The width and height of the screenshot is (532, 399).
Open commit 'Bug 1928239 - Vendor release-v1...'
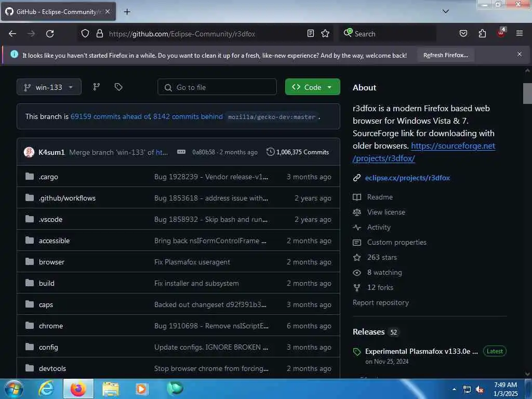(211, 177)
